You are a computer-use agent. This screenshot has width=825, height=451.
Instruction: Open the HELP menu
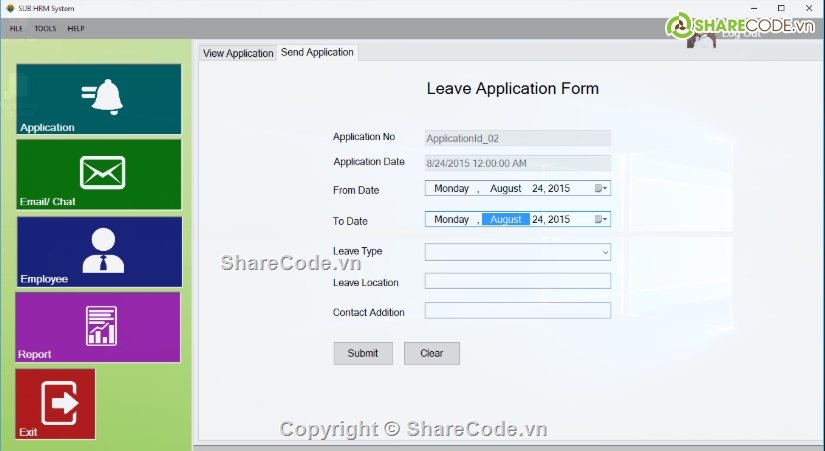click(76, 28)
